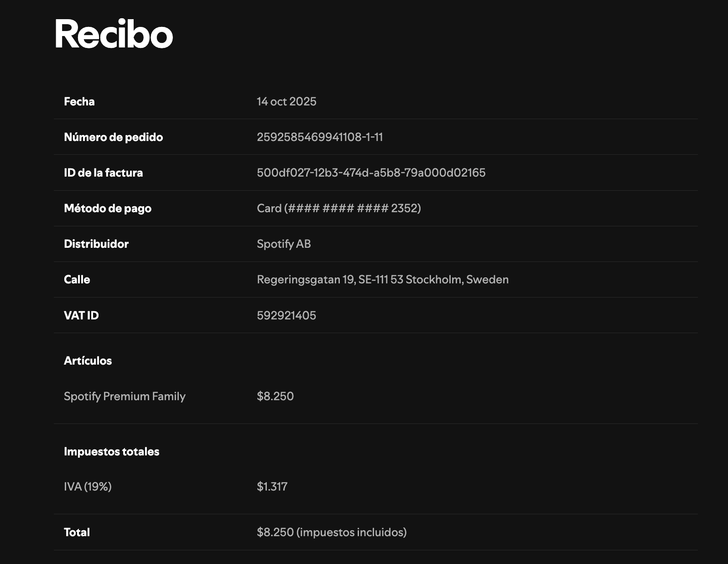Click the ID de la factura label
This screenshot has width=728, height=564.
pyautogui.click(x=103, y=172)
